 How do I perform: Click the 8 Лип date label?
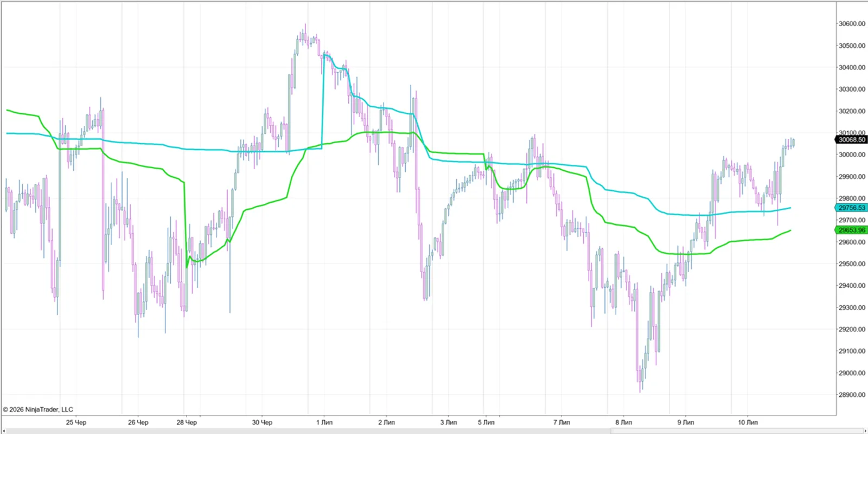pos(623,422)
